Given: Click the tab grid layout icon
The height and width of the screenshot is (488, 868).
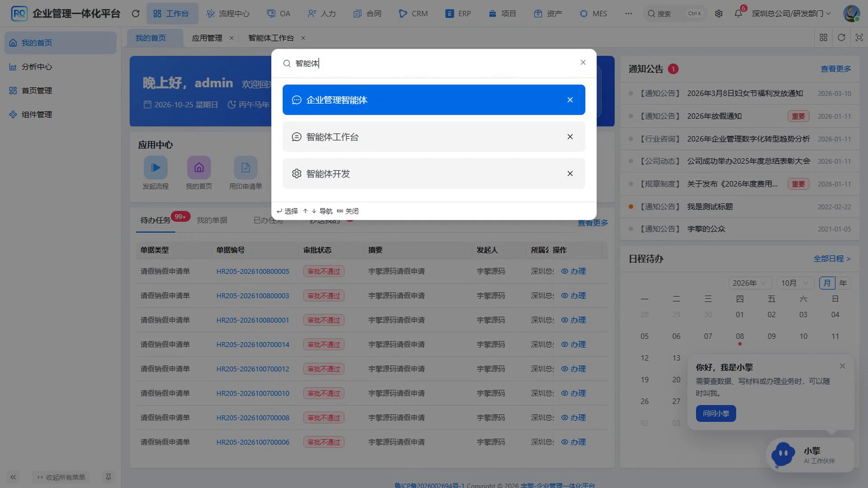Looking at the screenshot, I should (x=823, y=38).
